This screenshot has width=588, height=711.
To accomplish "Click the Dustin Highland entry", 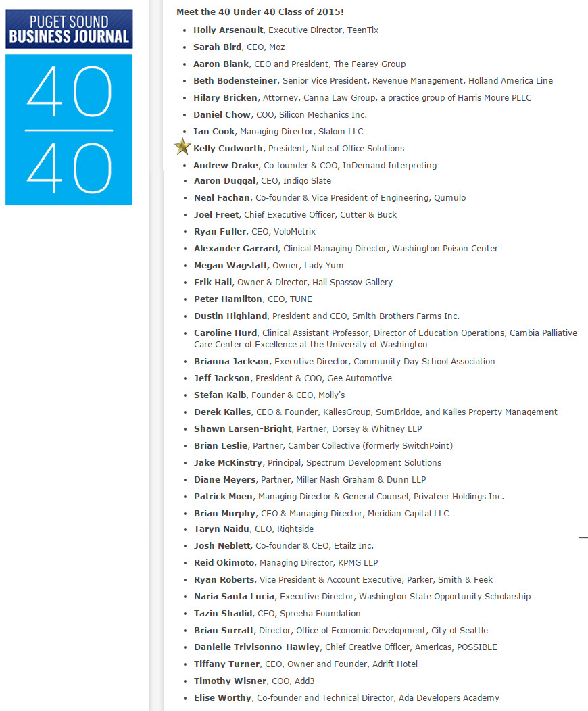I will pos(327,316).
